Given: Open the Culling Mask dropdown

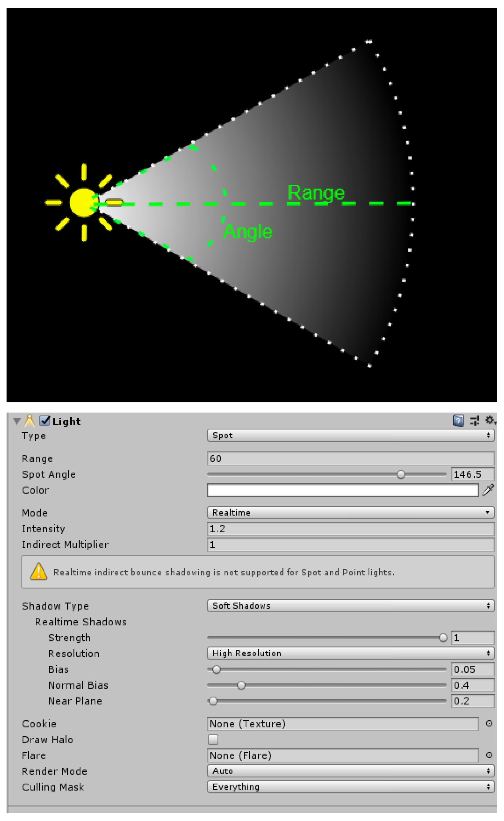Looking at the screenshot, I should [x=350, y=787].
